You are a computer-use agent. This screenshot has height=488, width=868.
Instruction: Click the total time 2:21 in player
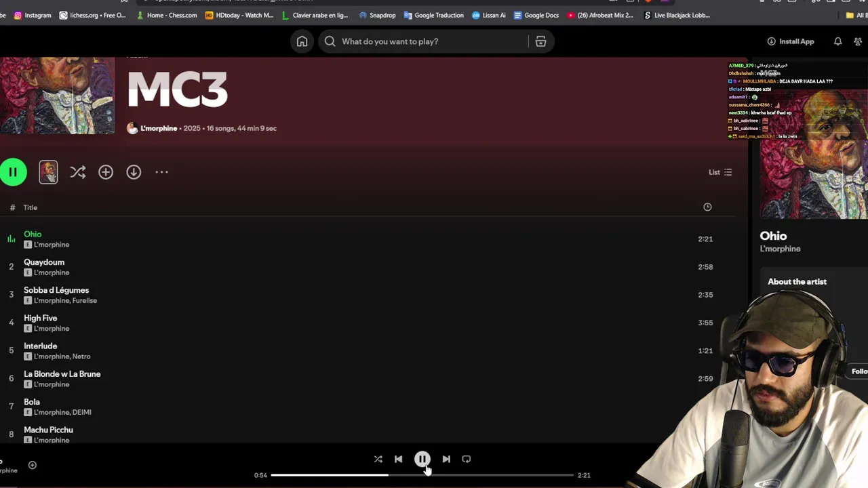tap(584, 475)
